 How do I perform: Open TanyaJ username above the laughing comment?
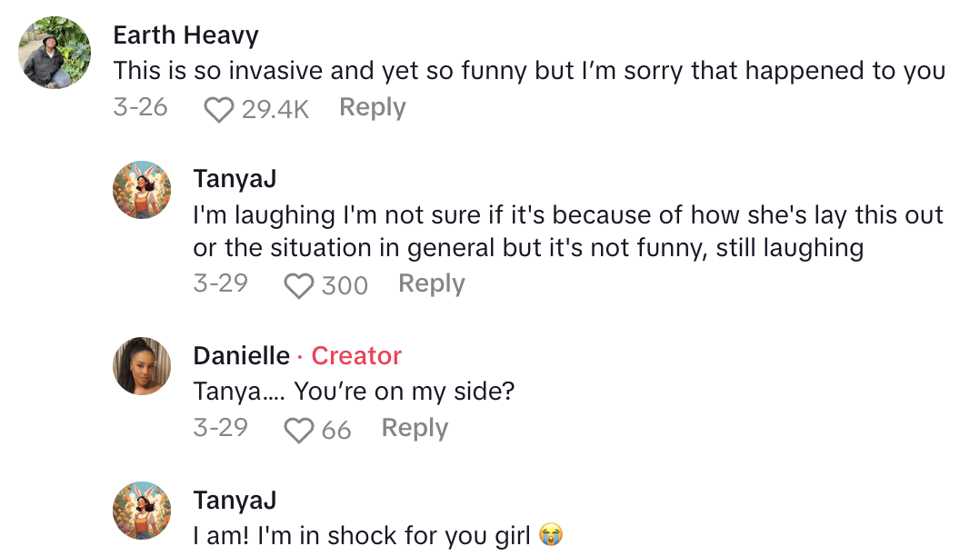pyautogui.click(x=235, y=179)
